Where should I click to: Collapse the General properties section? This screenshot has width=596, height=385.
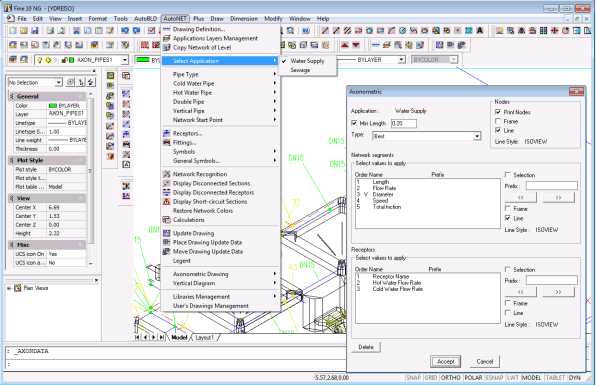[x=80, y=96]
